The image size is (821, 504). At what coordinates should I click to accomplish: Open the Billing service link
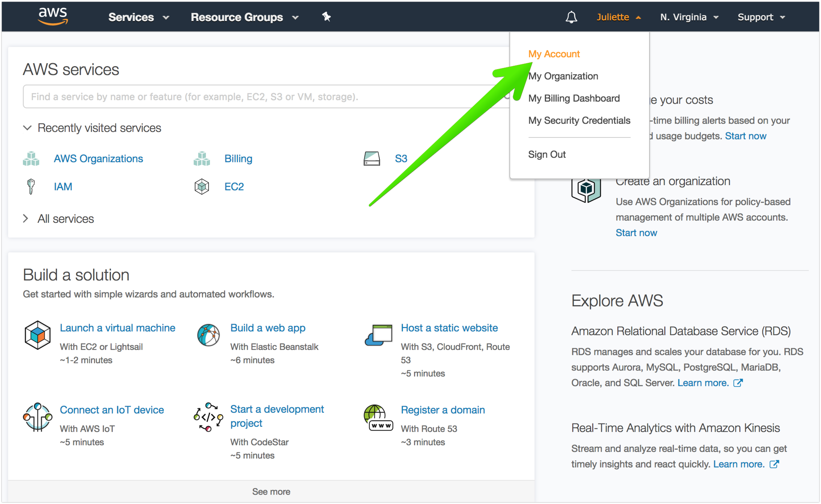point(238,159)
